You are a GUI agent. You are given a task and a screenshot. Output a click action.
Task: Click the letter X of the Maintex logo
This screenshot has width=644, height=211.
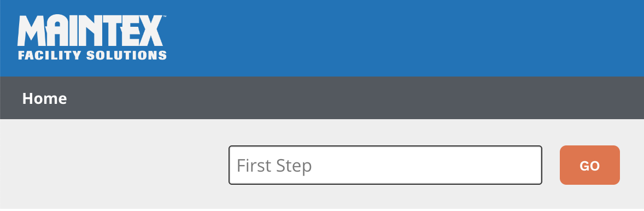tap(151, 31)
